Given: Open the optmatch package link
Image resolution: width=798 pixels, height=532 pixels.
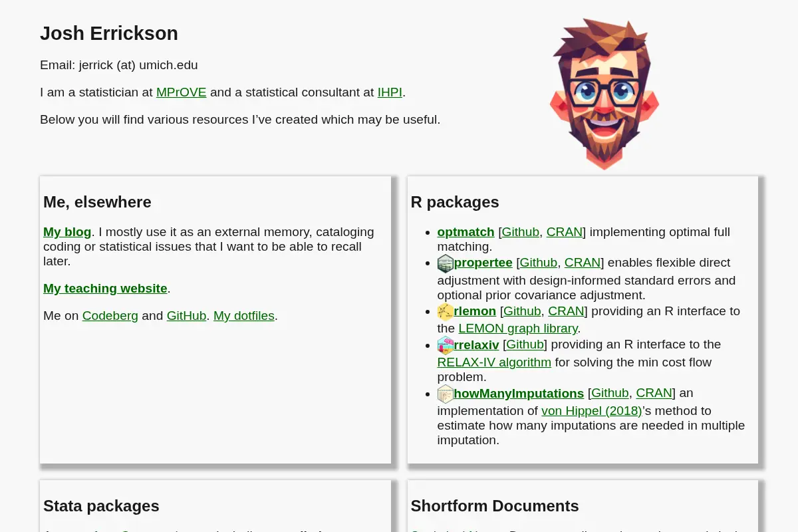Looking at the screenshot, I should [x=466, y=232].
